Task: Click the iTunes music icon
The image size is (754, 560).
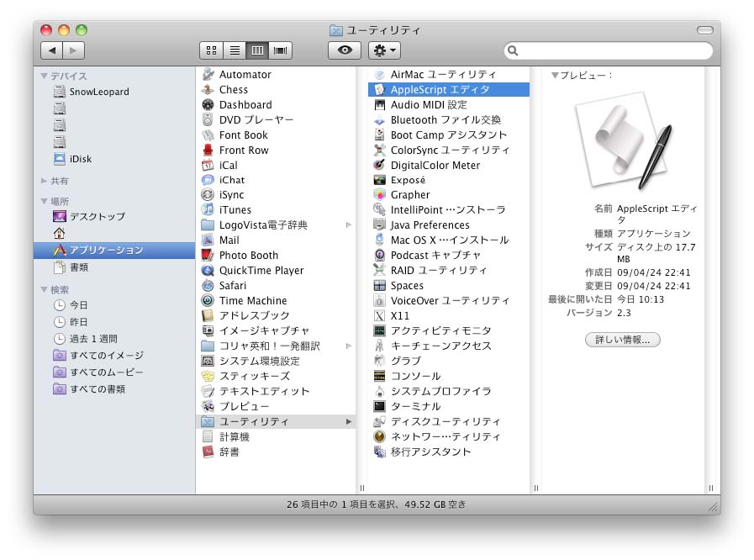Action: click(208, 209)
